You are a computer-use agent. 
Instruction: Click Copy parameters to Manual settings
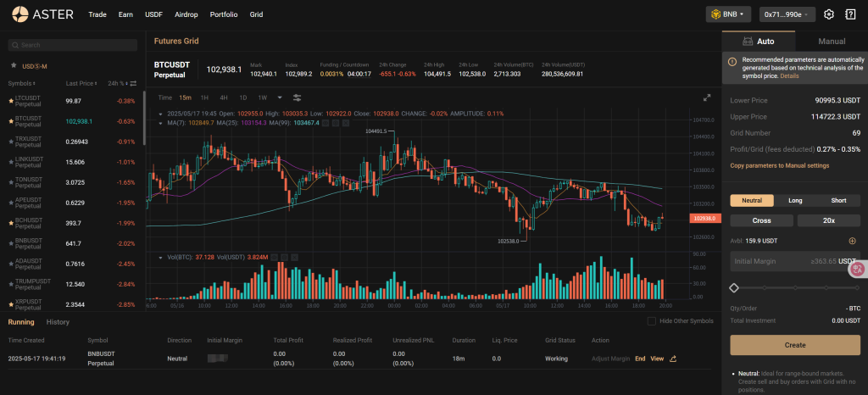pos(780,165)
